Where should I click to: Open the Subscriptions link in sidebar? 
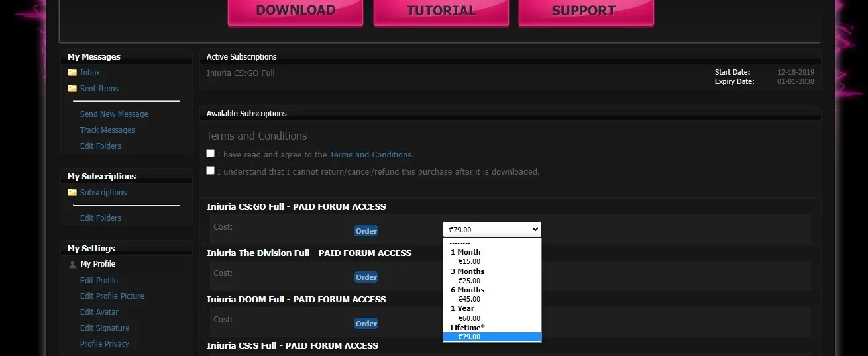pos(103,193)
